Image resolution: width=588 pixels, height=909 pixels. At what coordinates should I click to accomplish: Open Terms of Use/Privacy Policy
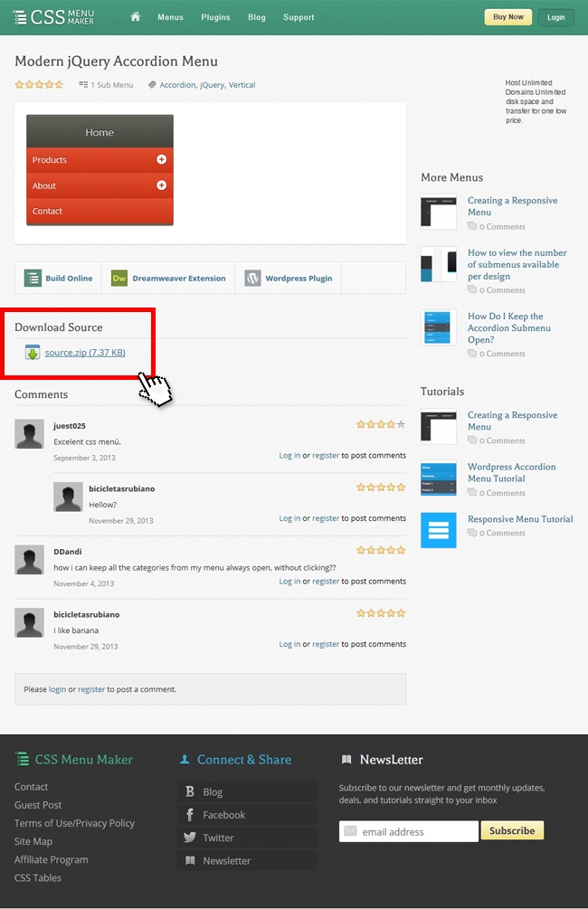click(x=74, y=823)
